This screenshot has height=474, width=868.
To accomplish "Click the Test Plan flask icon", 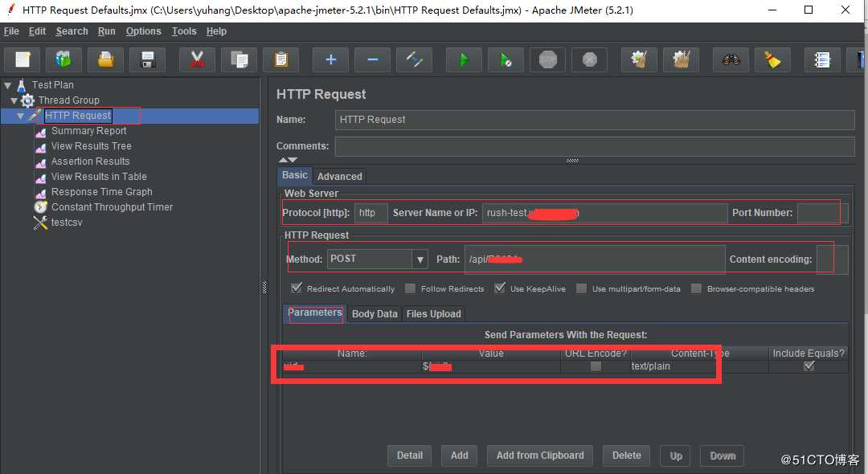I will 22,85.
